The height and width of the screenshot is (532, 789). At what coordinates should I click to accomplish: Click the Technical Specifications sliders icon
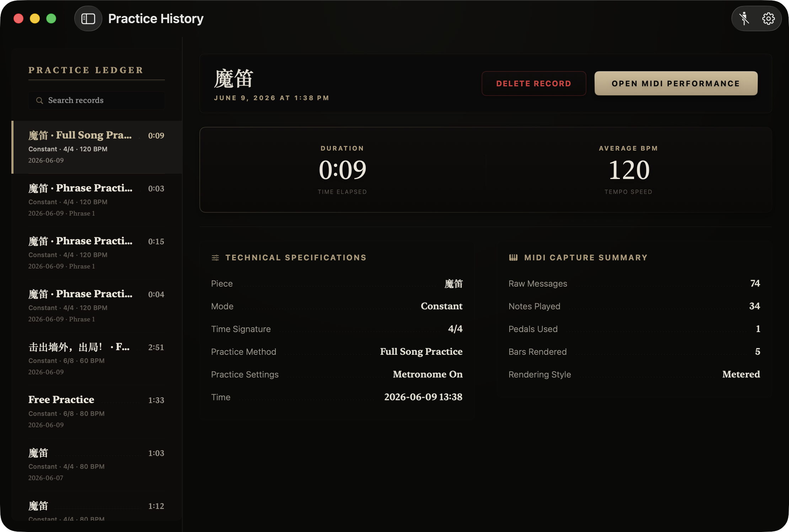point(215,258)
